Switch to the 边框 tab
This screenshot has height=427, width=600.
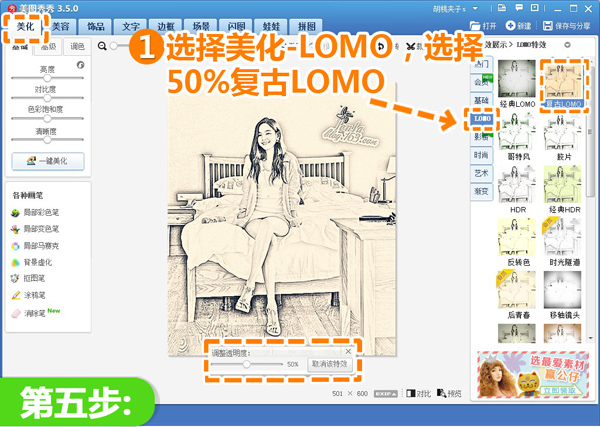coord(166,27)
